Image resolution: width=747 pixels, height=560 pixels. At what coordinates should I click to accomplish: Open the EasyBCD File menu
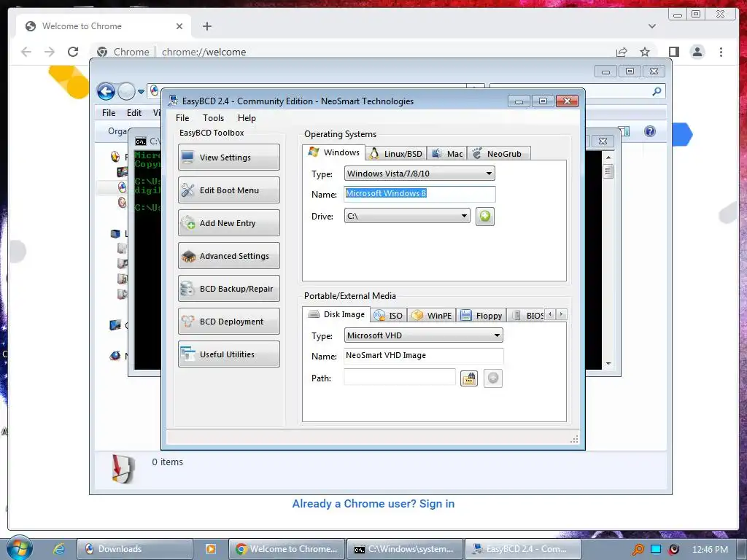coord(182,118)
